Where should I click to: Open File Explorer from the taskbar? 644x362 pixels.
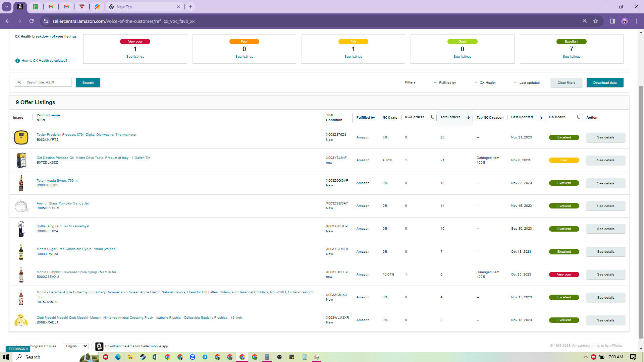click(130, 357)
